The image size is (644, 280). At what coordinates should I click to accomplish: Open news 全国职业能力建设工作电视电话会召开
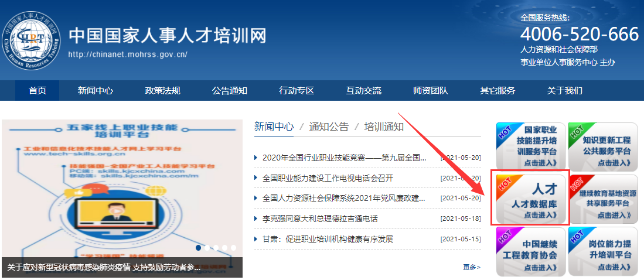[x=328, y=178]
